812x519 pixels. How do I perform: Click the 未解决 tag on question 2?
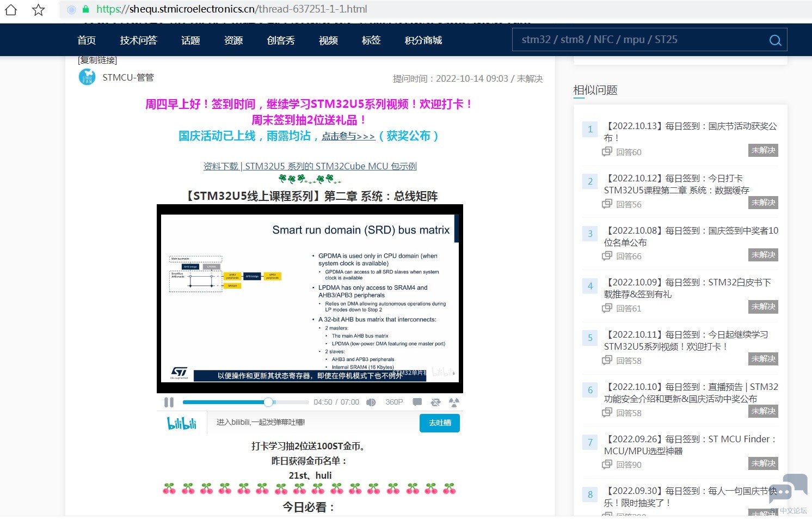click(763, 203)
